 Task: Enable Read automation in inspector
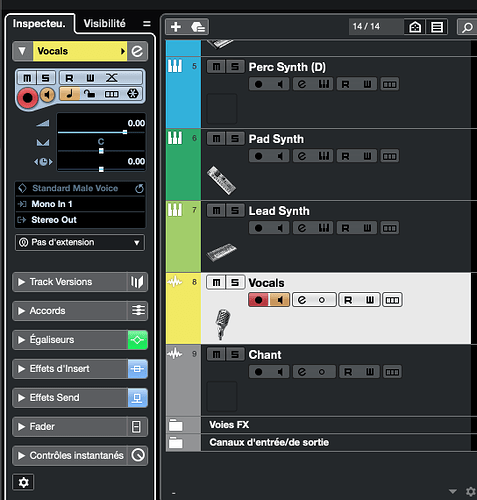click(x=69, y=78)
